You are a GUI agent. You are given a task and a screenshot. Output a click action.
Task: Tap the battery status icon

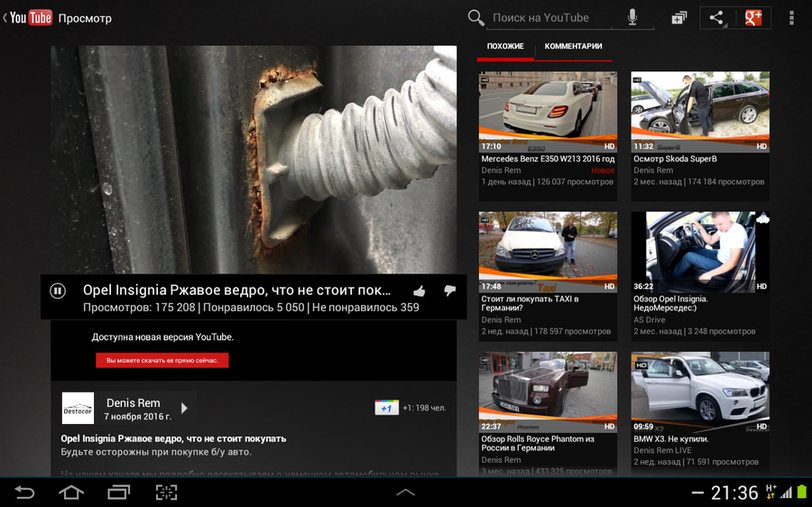[x=802, y=492]
